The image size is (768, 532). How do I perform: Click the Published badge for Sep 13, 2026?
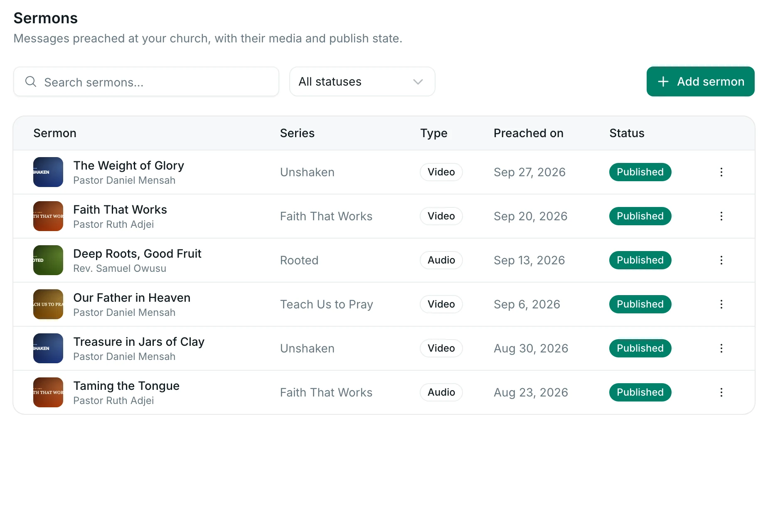coord(640,260)
